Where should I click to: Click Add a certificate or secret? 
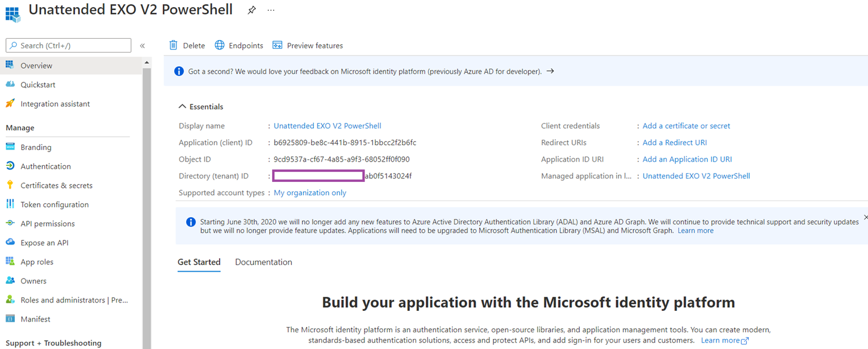(x=686, y=126)
